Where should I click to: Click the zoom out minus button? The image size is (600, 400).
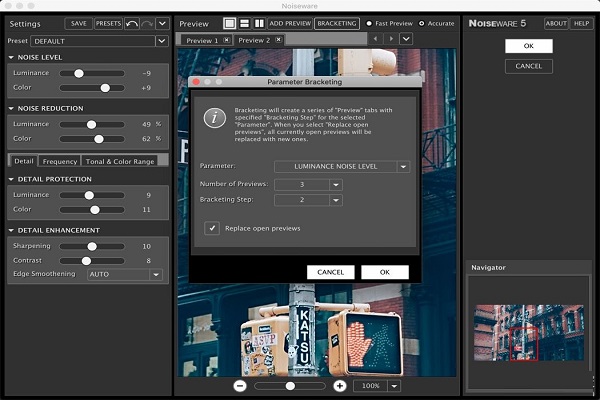[x=240, y=386]
